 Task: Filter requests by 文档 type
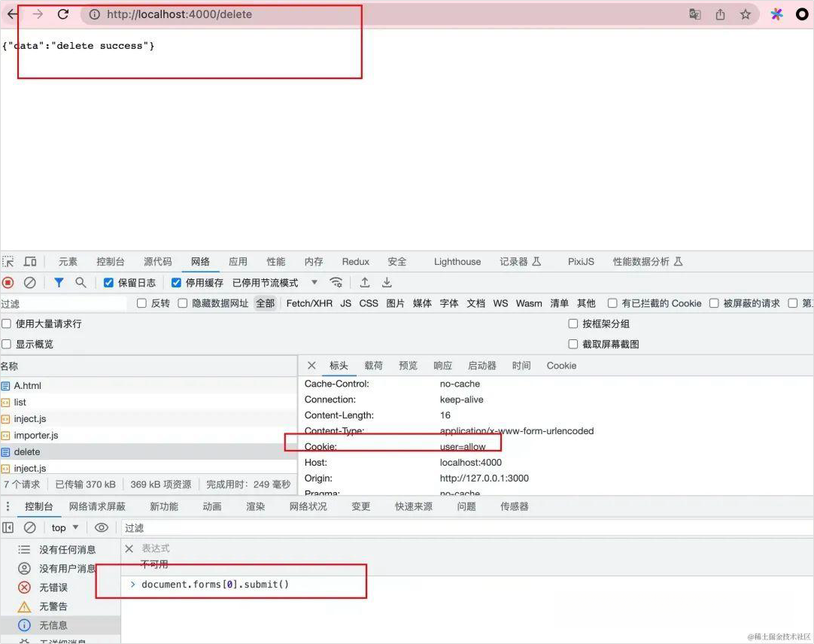(x=476, y=303)
